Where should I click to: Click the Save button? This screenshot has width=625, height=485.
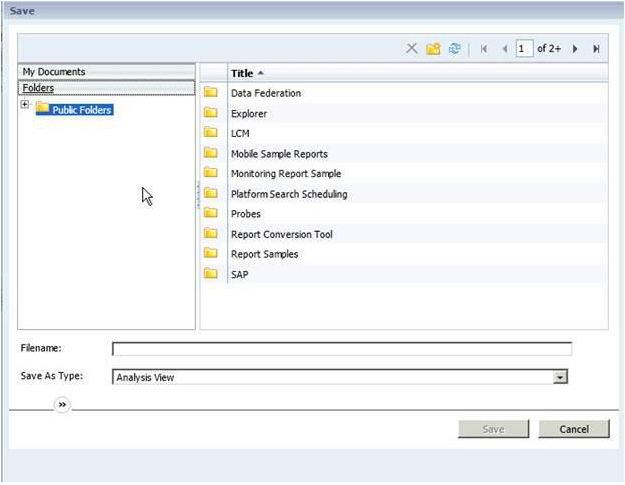tap(493, 429)
